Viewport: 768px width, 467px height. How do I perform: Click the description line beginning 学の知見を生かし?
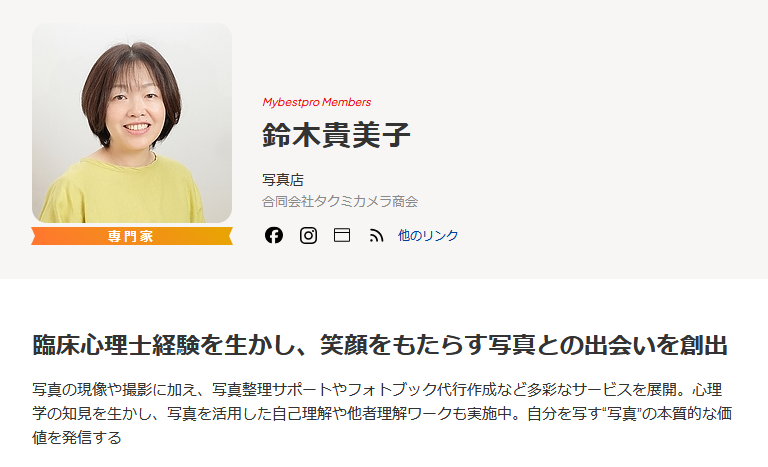click(x=382, y=414)
